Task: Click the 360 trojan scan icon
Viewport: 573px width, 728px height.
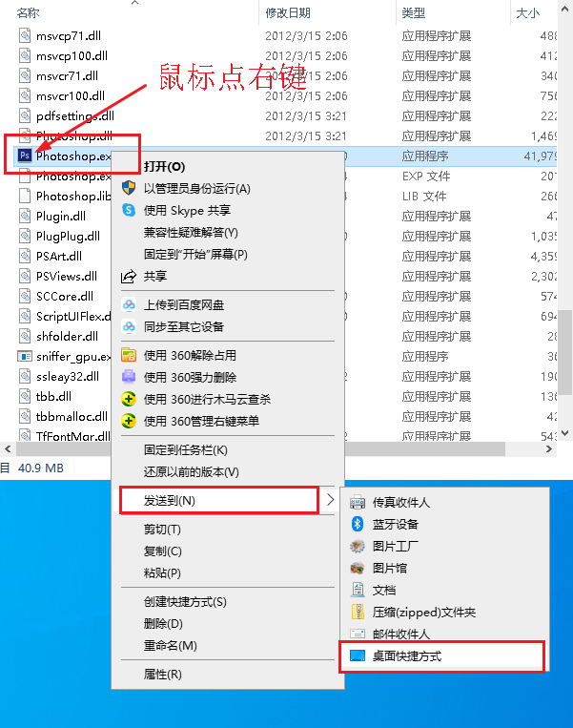Action: pyautogui.click(x=129, y=399)
